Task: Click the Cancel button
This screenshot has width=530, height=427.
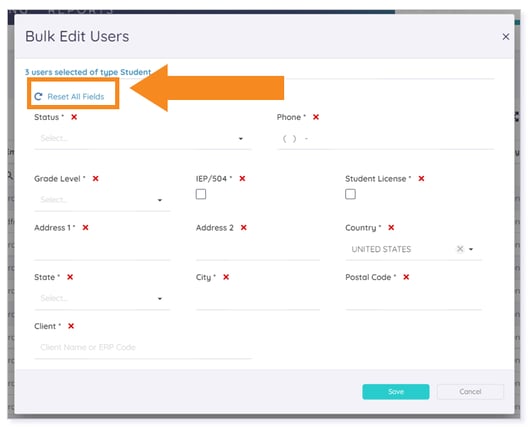Action: [470, 392]
